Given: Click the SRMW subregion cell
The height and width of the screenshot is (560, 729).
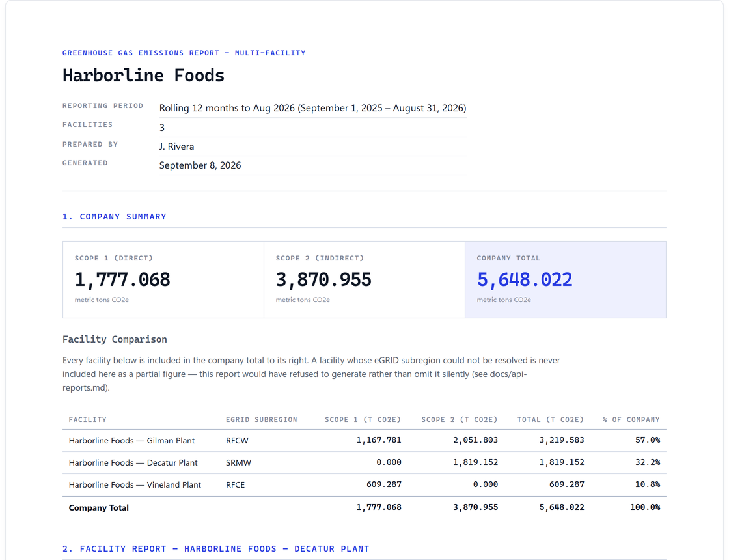Looking at the screenshot, I should pos(238,463).
